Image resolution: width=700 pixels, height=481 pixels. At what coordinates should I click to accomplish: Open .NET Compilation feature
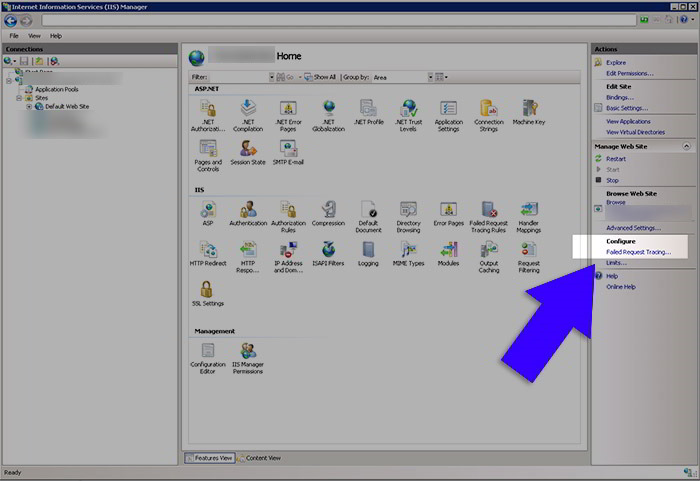pos(248,115)
